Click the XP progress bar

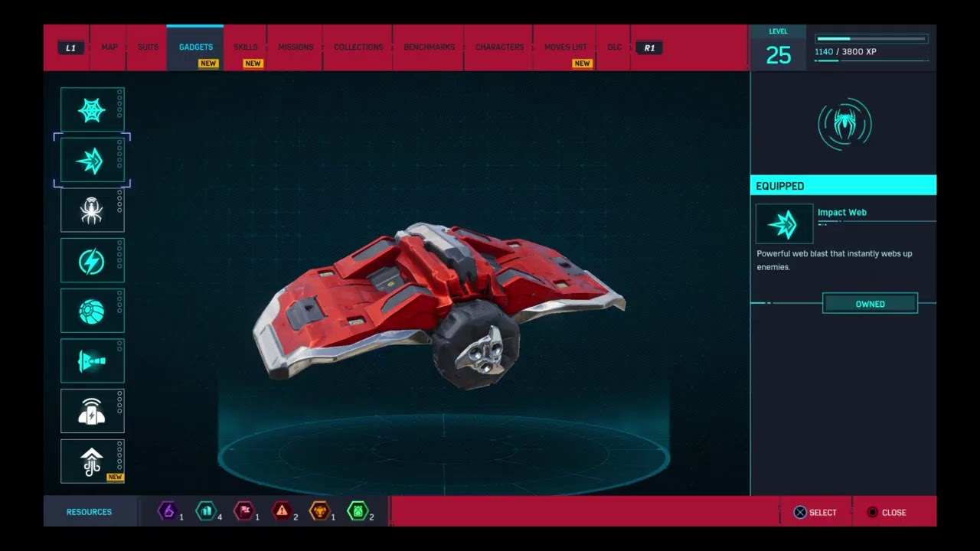coord(871,38)
